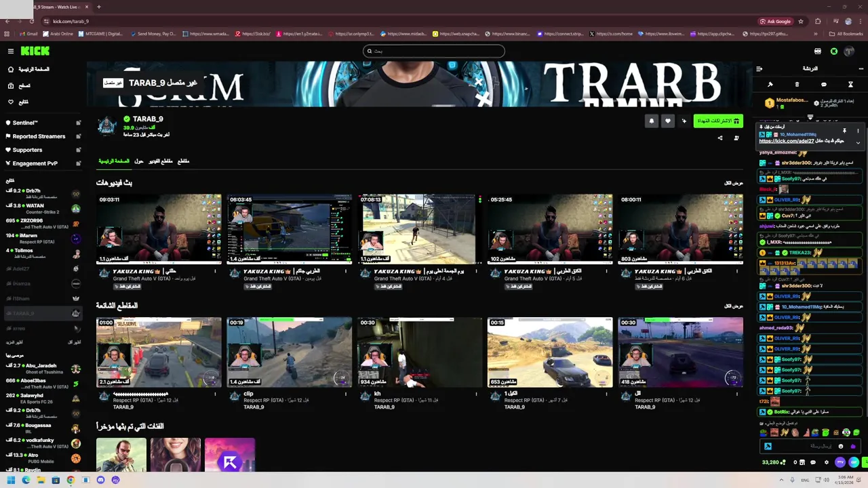The height and width of the screenshot is (488, 868).
Task: Click the green KICK logo
Action: [35, 51]
